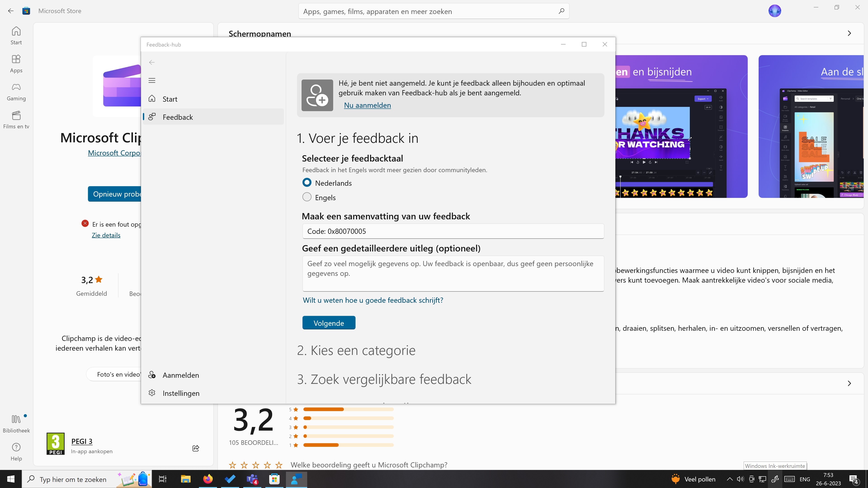
Task: Open Microsoft Teams from the taskbar
Action: pyautogui.click(x=252, y=479)
